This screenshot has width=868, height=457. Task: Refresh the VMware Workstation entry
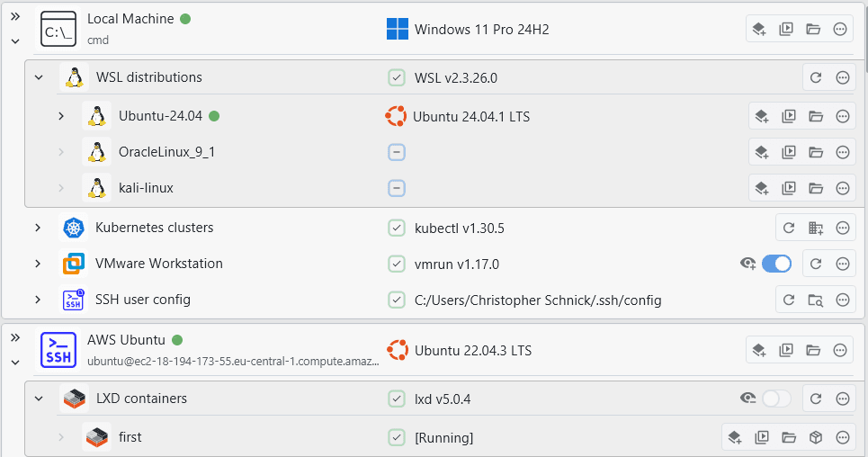816,264
